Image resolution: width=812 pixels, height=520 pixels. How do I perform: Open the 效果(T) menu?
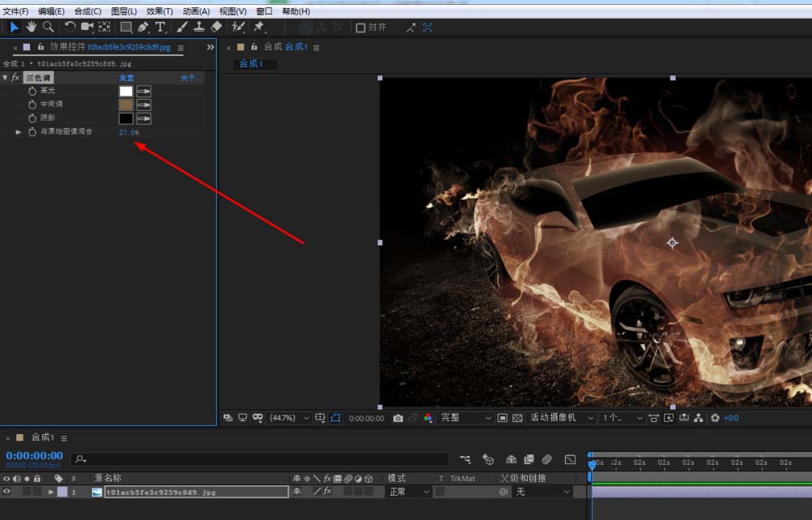click(x=159, y=11)
